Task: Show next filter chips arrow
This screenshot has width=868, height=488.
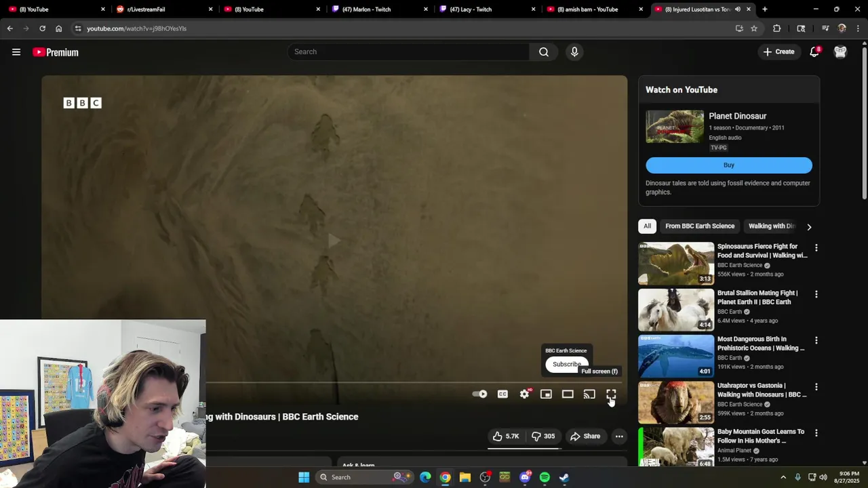Action: click(x=809, y=227)
